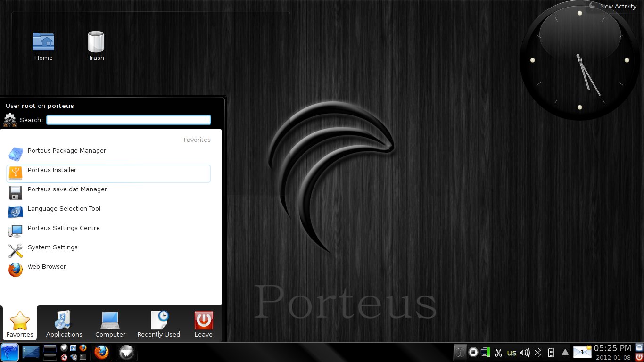The width and height of the screenshot is (644, 362).
Task: Launch Web Browser from the Favorites list
Action: pos(47,267)
